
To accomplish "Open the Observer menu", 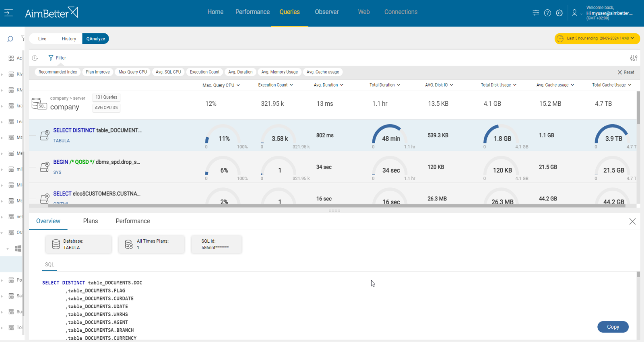I will [326, 12].
